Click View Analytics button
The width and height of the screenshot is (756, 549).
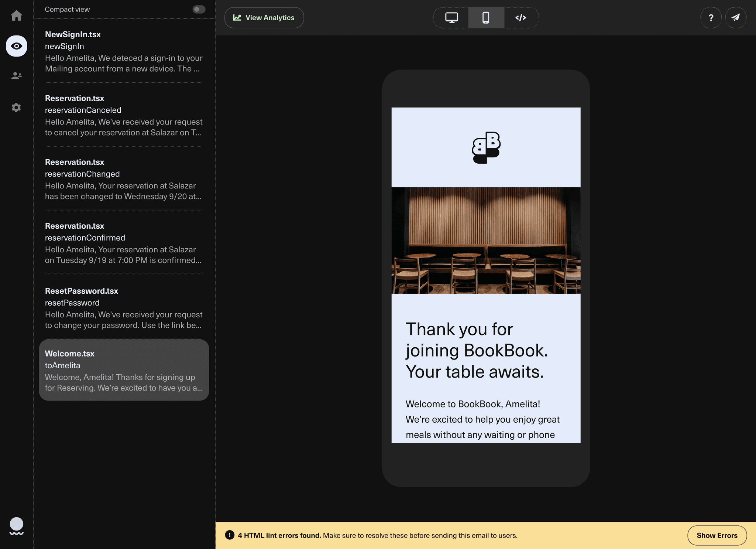(264, 18)
